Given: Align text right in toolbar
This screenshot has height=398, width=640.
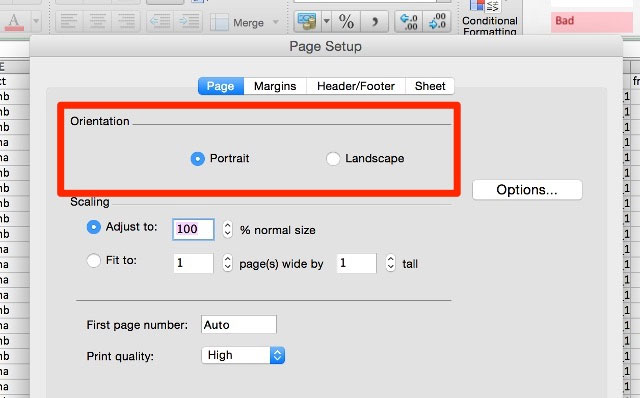Looking at the screenshot, I should pyautogui.click(x=126, y=21).
